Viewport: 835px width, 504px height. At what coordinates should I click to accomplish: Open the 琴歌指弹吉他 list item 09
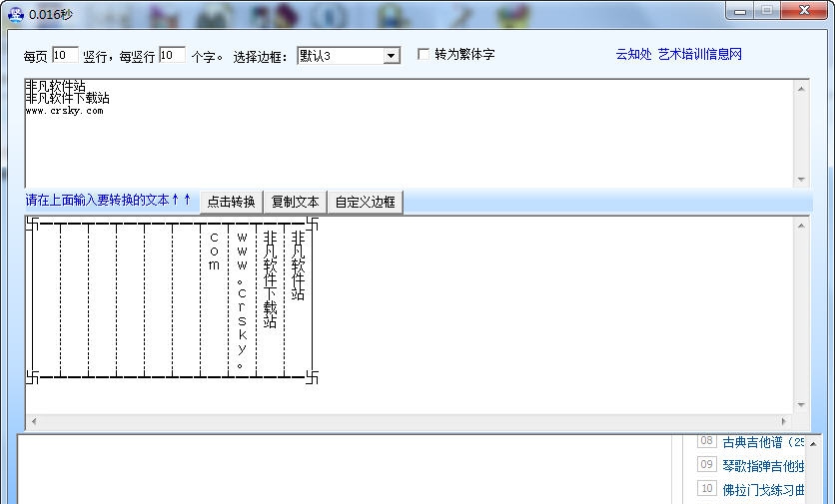point(751,466)
